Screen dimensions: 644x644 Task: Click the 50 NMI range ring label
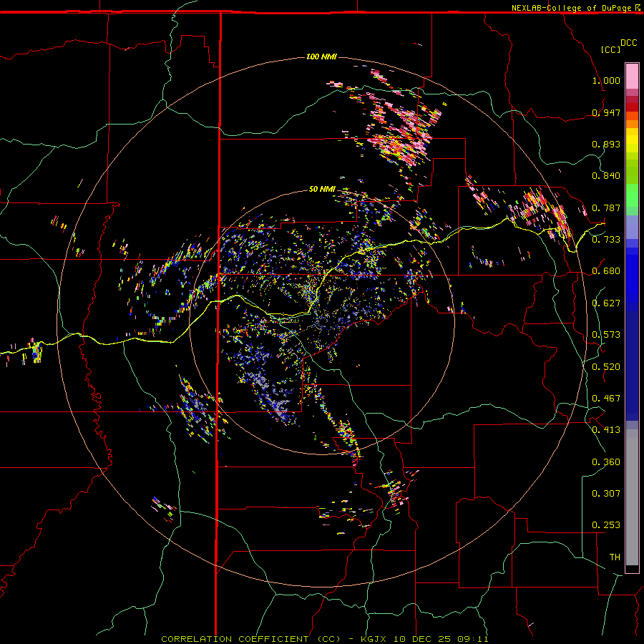tap(322, 190)
